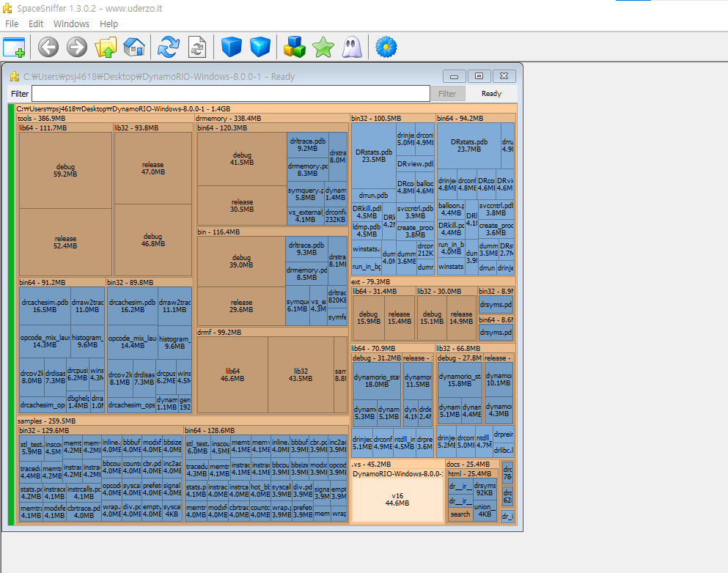Go up to parent folder

point(106,48)
